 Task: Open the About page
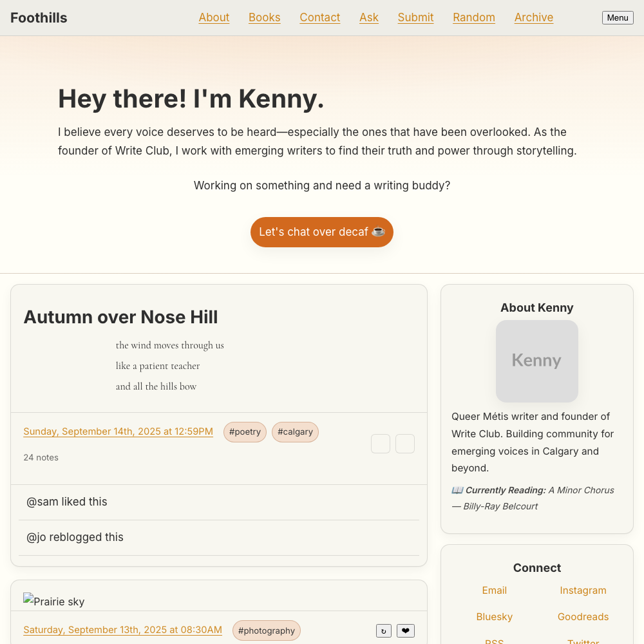click(x=214, y=17)
